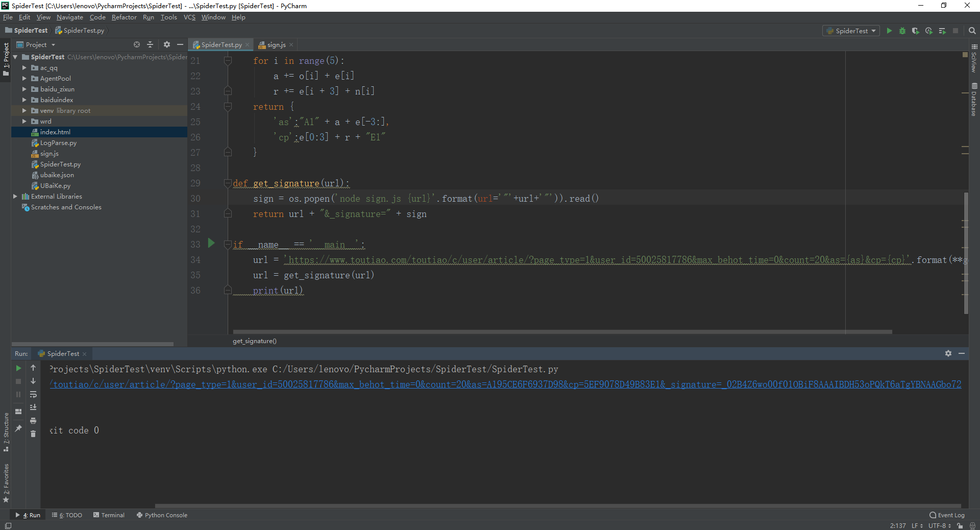The image size is (980, 530).
Task: Pin the Run tab
Action: (x=18, y=428)
